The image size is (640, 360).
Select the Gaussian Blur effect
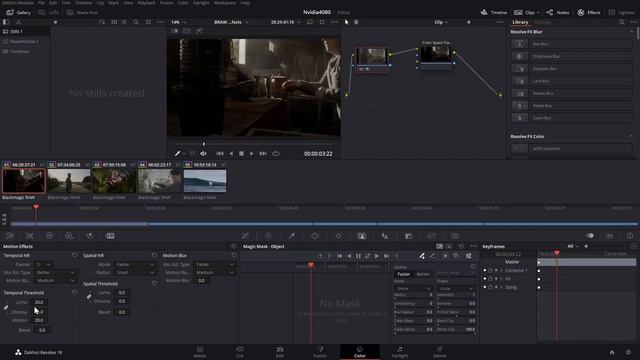[571, 69]
